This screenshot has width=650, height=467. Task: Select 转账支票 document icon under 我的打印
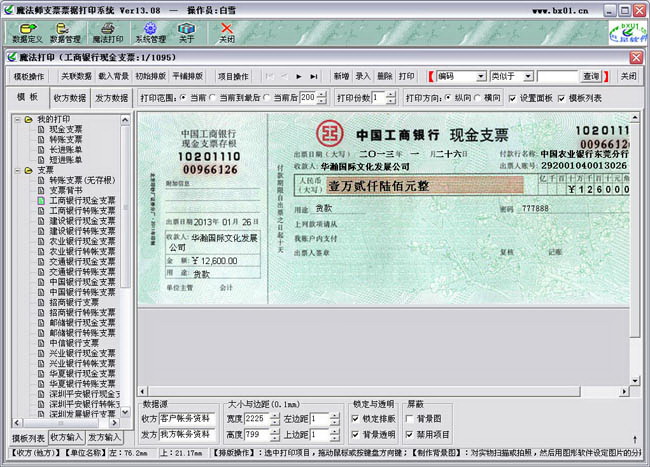pyautogui.click(x=41, y=139)
